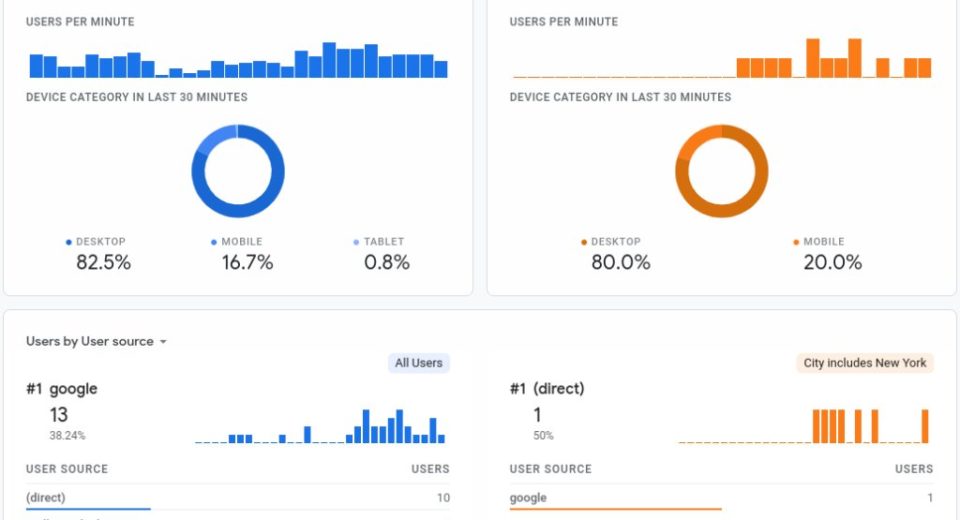Click the blue device category donut chart

(238, 171)
